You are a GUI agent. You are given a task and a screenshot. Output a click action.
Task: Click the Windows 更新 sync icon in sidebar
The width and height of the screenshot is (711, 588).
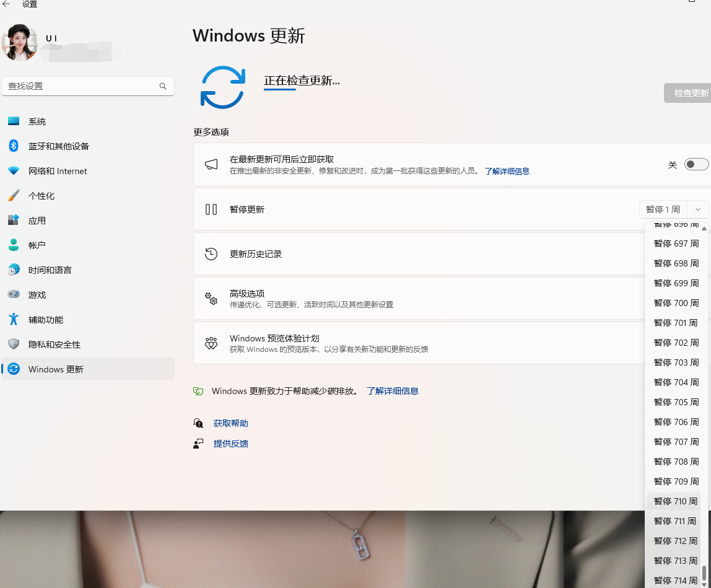14,369
